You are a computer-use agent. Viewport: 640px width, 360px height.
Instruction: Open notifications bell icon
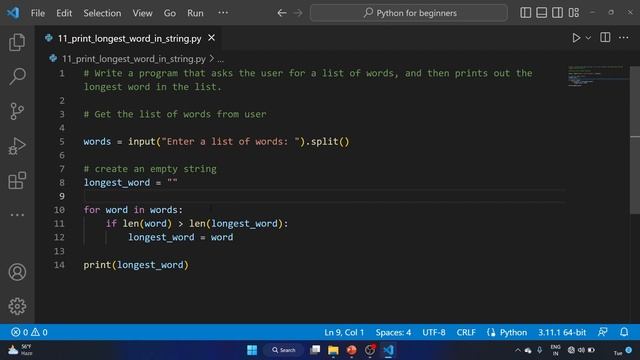(624, 332)
